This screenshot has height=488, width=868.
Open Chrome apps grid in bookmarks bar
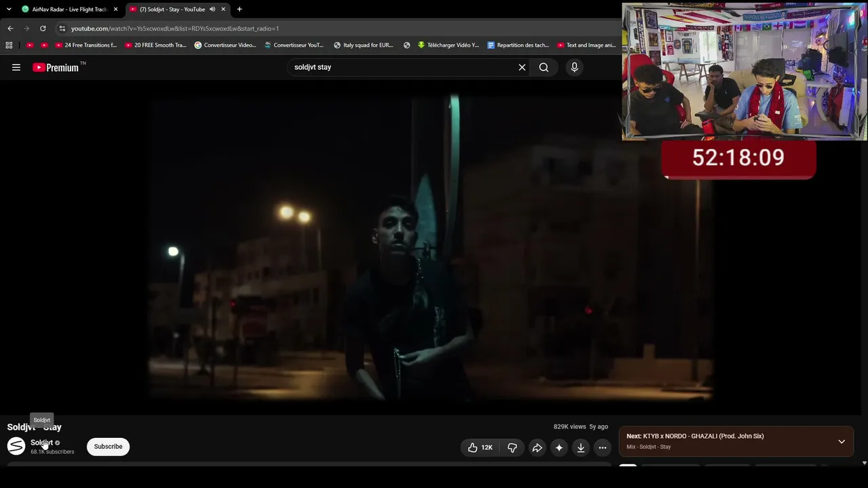coord(9,45)
